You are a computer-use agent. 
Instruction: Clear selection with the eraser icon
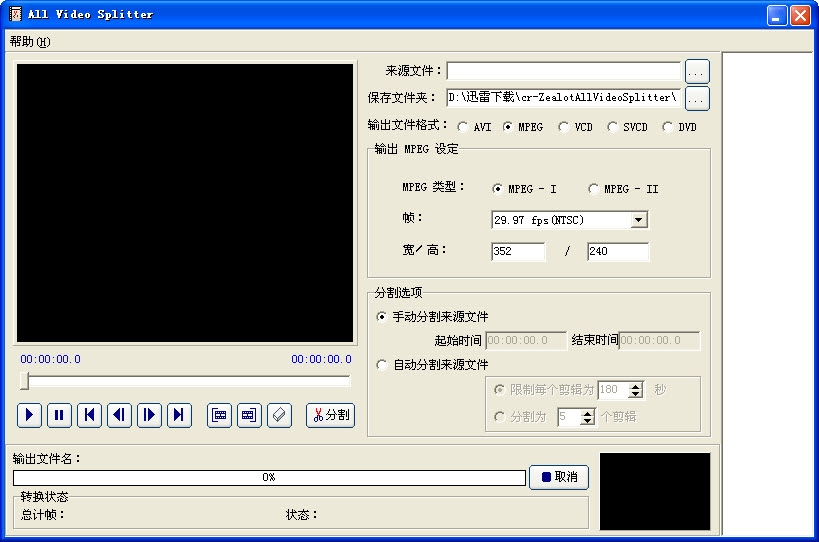tap(279, 415)
